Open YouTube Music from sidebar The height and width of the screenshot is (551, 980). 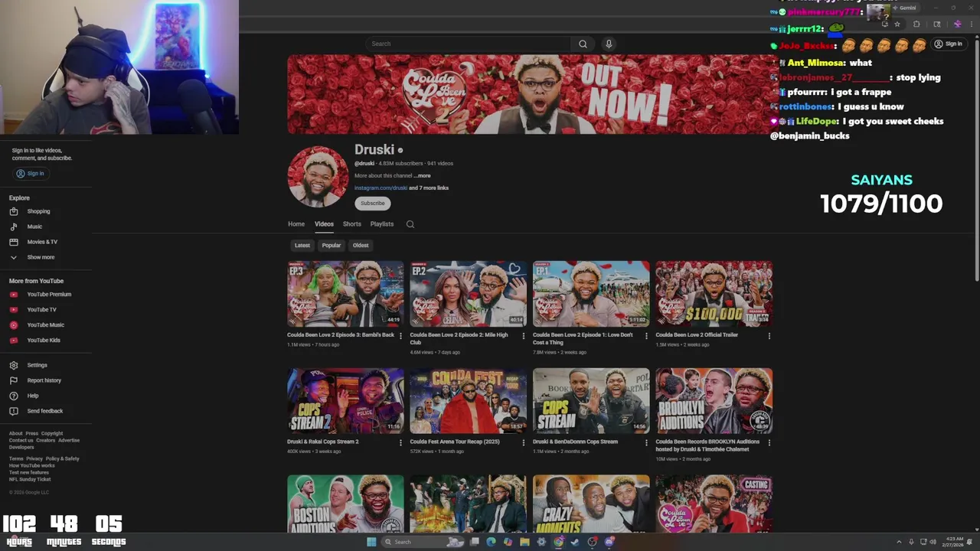click(45, 324)
